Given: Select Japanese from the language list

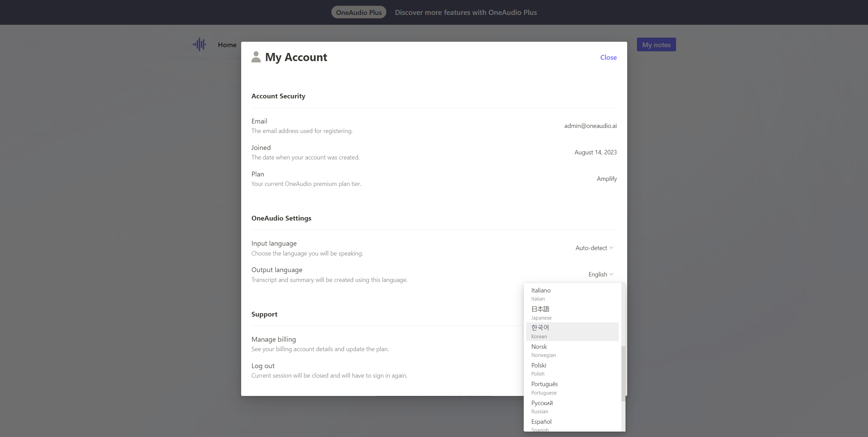Looking at the screenshot, I should tap(572, 313).
